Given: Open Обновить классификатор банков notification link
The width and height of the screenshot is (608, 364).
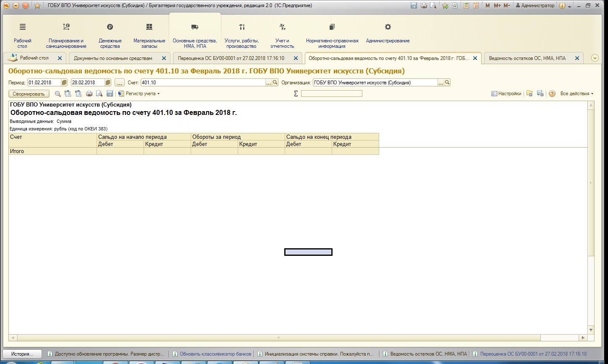Looking at the screenshot, I should coord(215,354).
